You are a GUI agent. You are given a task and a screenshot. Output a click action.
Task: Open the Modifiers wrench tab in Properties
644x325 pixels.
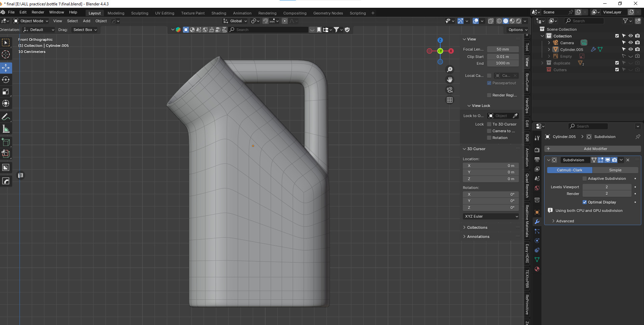point(537,222)
